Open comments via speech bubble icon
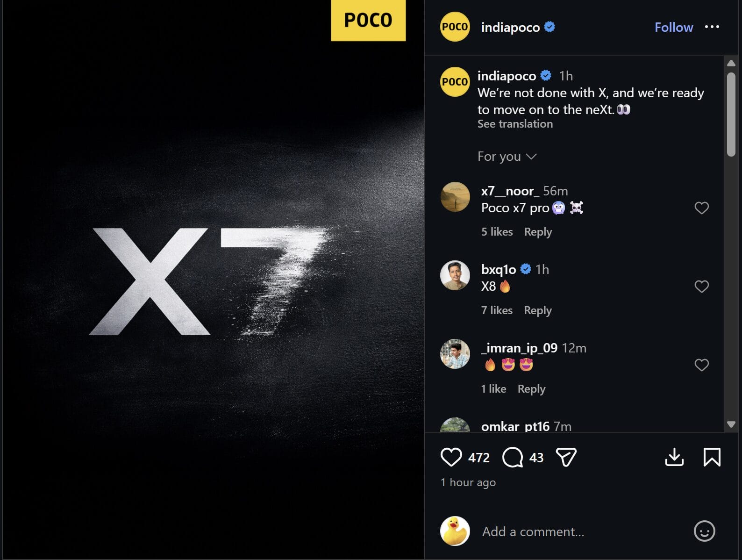The height and width of the screenshot is (560, 742). [x=513, y=457]
